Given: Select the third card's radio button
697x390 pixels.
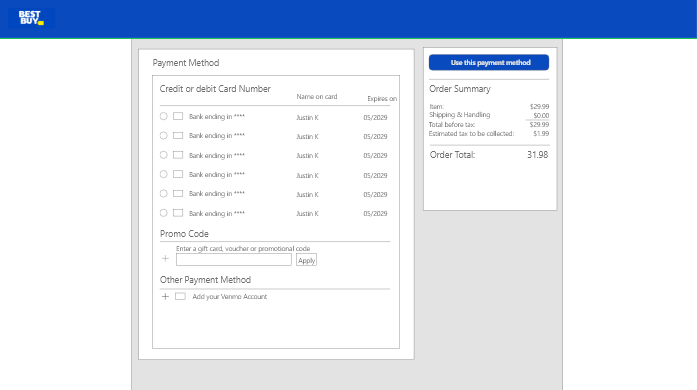Looking at the screenshot, I should tap(164, 155).
